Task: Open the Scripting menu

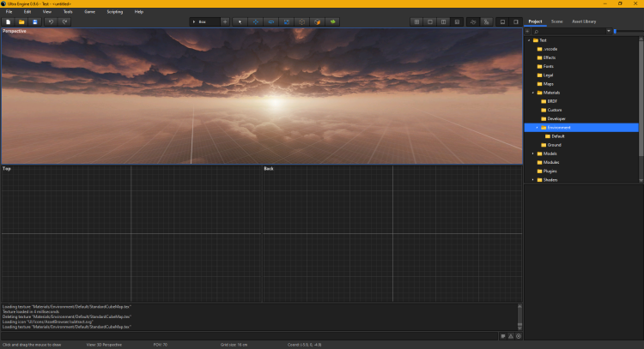Action: [x=114, y=12]
